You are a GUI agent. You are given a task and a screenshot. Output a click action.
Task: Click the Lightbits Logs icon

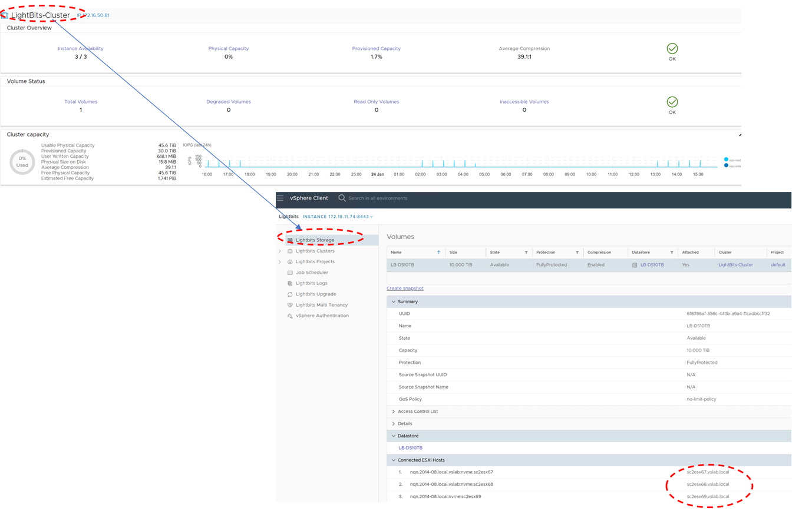[290, 283]
